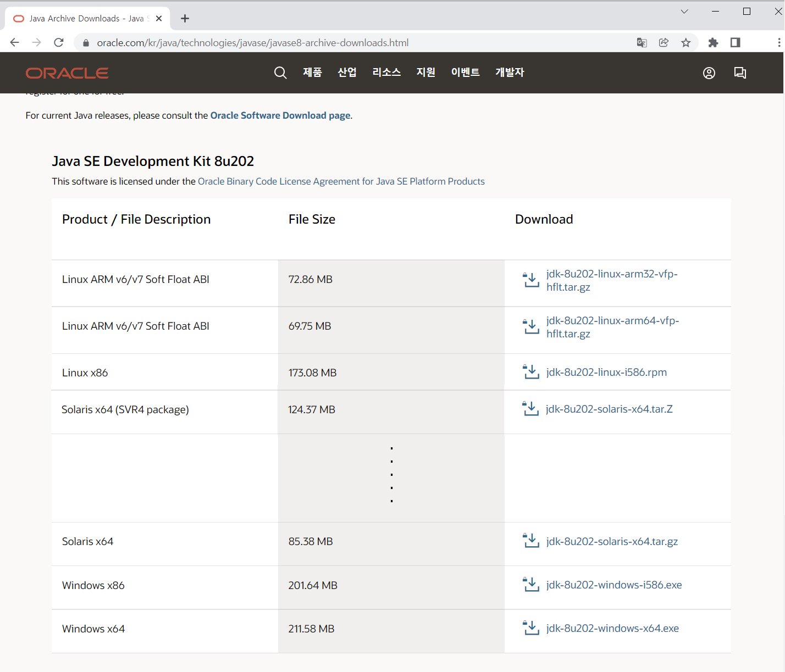The image size is (785, 672).
Task: Open the search icon in Oracle navigation
Action: (280, 73)
